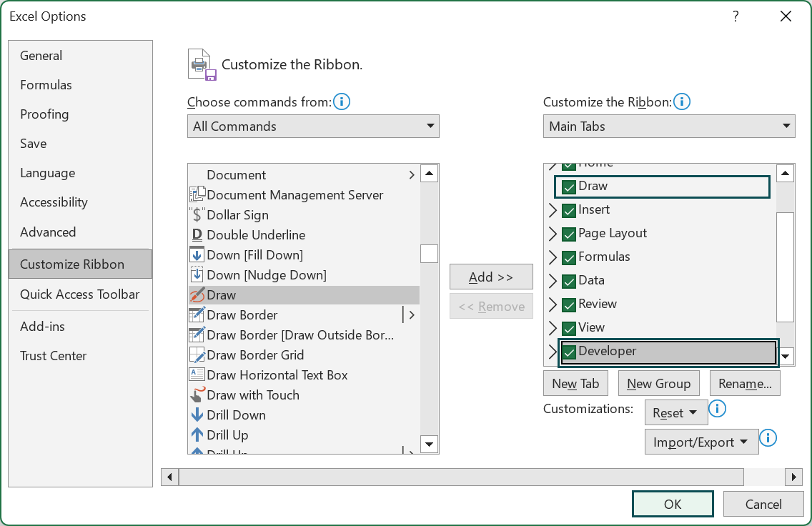Expand the Developer tab node
Viewport: 812px width, 526px height.
tap(553, 352)
